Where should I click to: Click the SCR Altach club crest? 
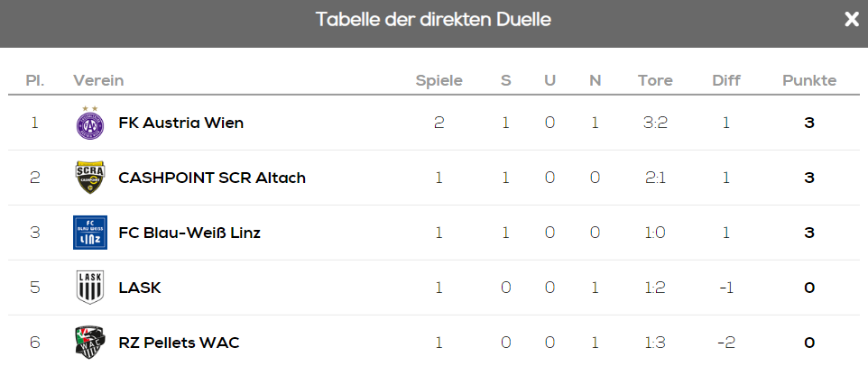click(x=90, y=178)
